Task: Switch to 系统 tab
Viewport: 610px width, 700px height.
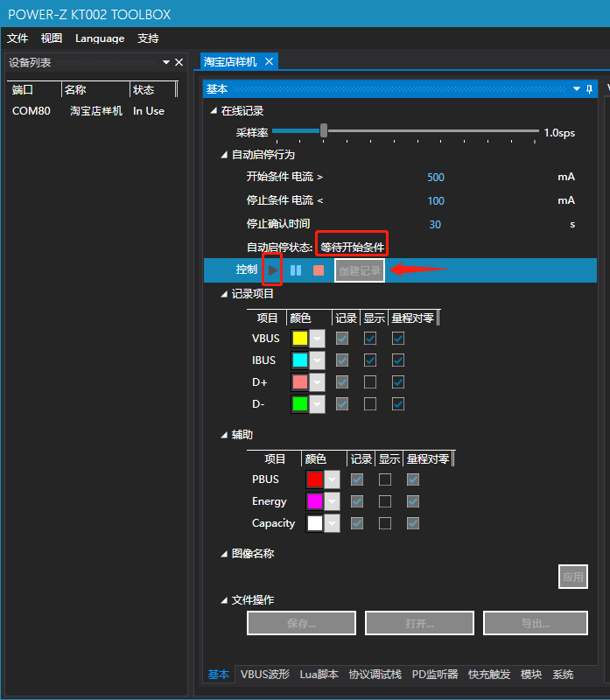Action: 563,674
